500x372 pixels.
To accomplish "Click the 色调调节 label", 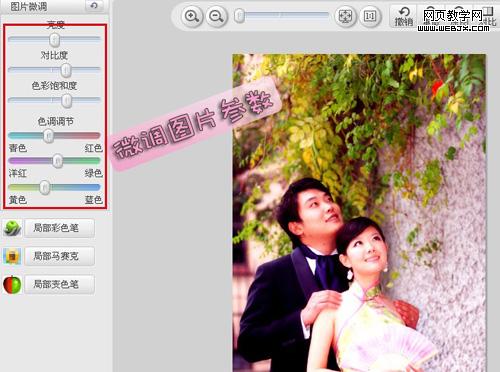I will point(55,121).
